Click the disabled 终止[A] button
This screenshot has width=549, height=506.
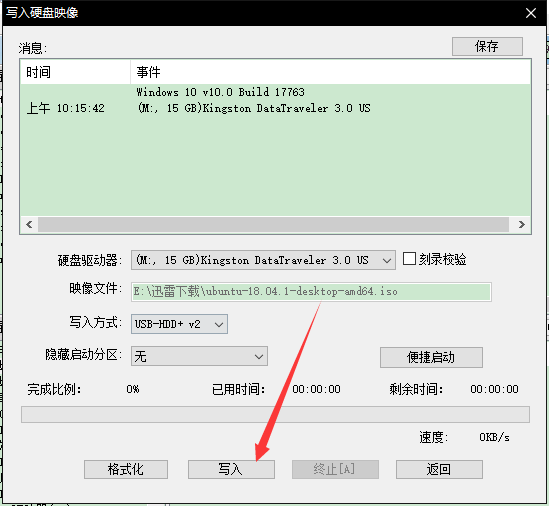pyautogui.click(x=335, y=469)
